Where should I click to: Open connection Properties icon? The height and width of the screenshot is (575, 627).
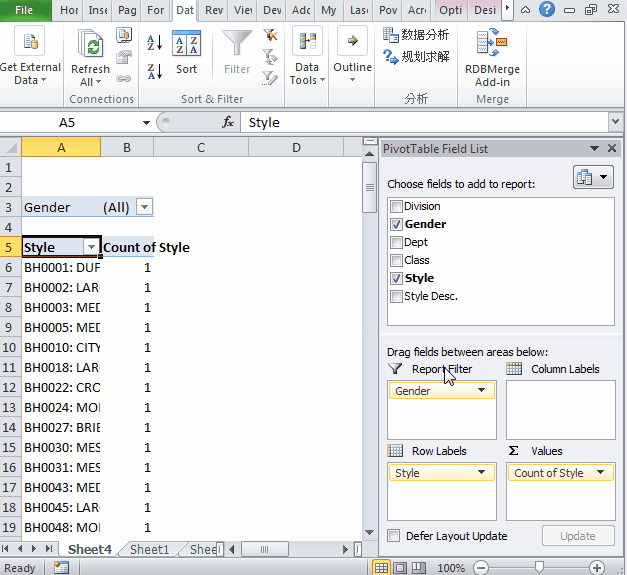124,57
